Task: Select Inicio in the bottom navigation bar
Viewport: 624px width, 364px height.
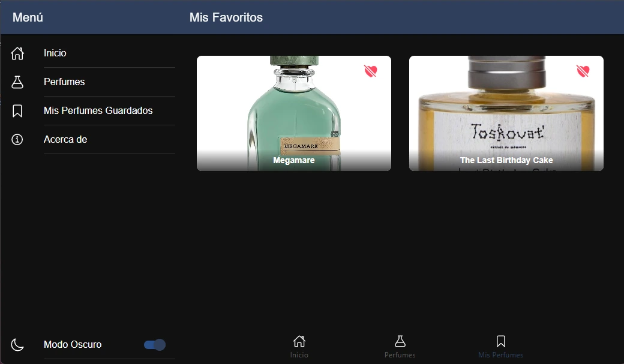Action: pos(299,346)
